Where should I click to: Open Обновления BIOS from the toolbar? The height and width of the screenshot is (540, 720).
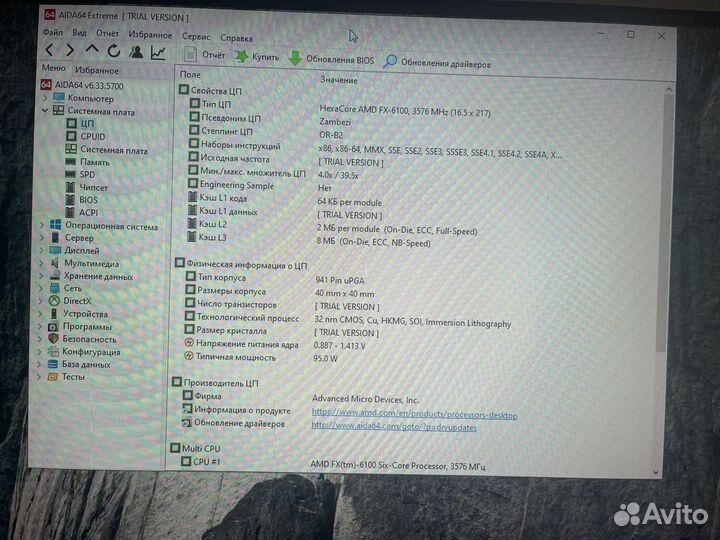[x=331, y=60]
